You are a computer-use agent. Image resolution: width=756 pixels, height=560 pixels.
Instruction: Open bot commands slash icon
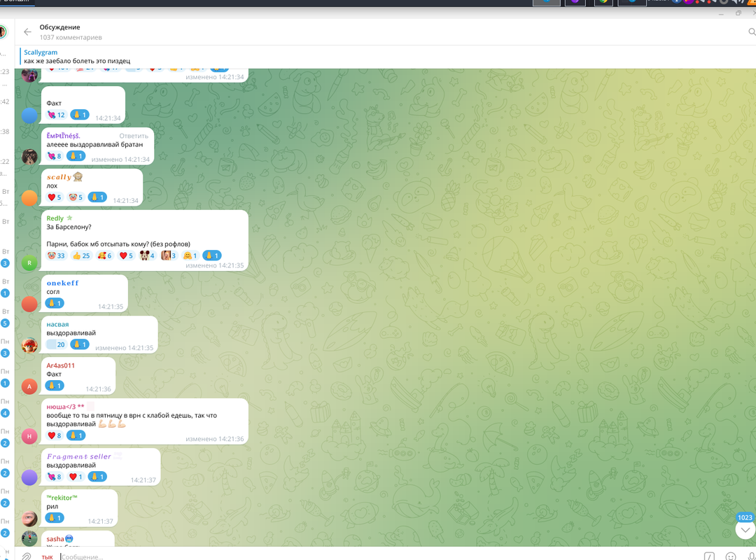pyautogui.click(x=709, y=556)
